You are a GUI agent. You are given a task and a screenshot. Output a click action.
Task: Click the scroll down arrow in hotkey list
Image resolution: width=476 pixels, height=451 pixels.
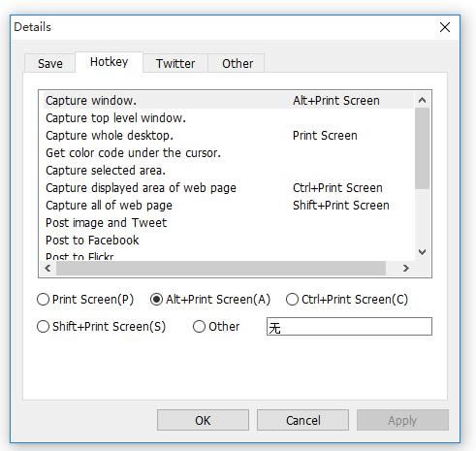coord(422,252)
